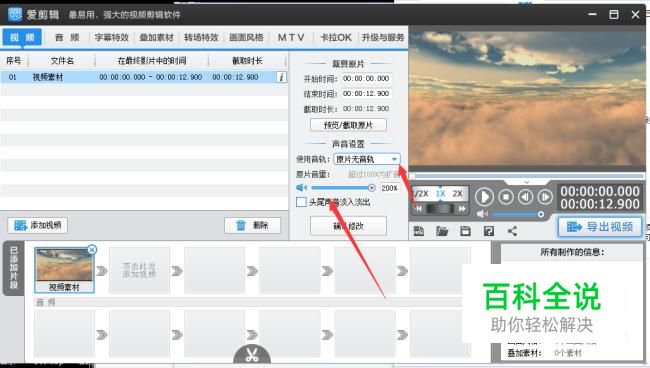Image resolution: width=650 pixels, height=368 pixels.
Task: Set playback speed to 2X
Action: [x=458, y=194]
